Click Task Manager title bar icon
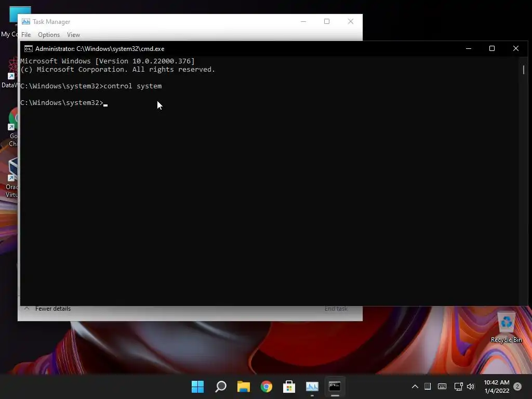Viewport: 532px width, 399px height. (x=26, y=22)
